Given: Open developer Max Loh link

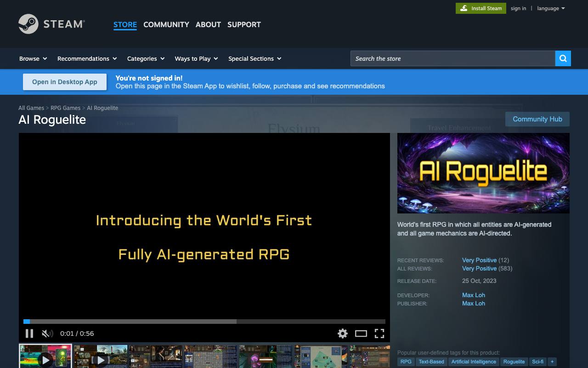Looking at the screenshot, I should pyautogui.click(x=474, y=295).
